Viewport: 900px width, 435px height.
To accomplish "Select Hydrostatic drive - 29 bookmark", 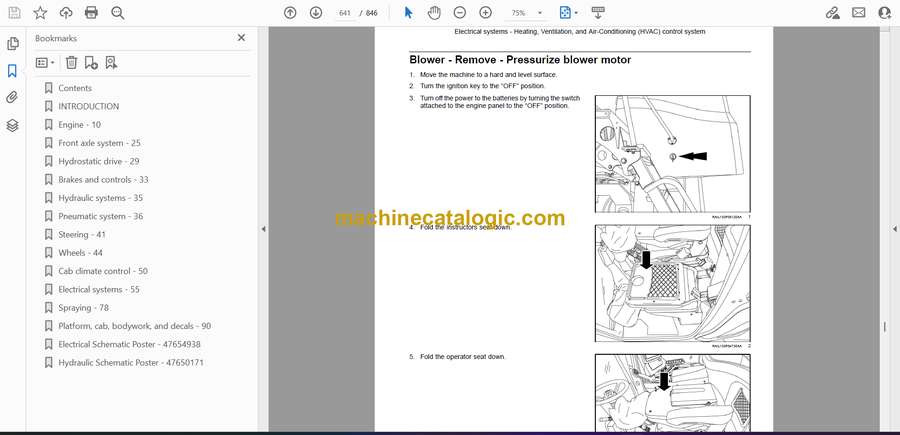I will pos(99,161).
